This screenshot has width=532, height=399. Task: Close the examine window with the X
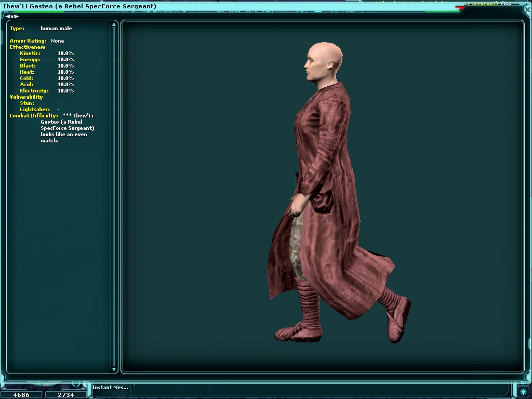[528, 9]
